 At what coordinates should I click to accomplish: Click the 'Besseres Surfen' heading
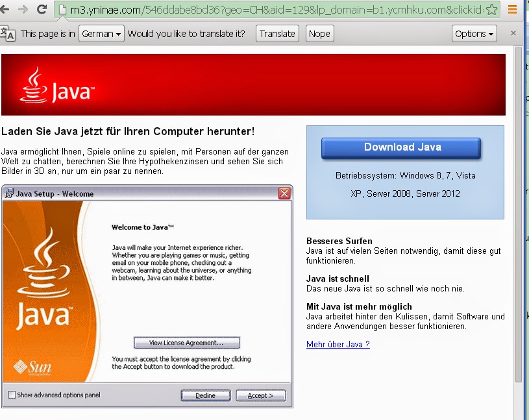point(339,241)
